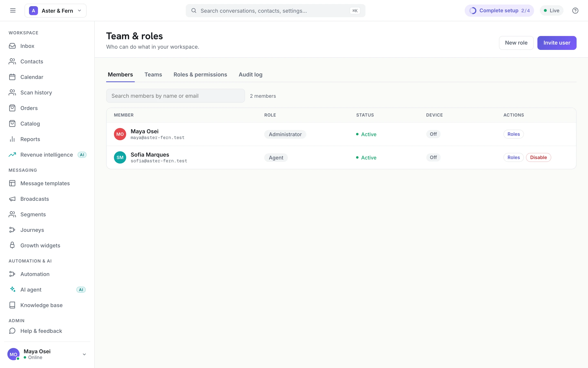The image size is (588, 368).
Task: Toggle the Live status indicator
Action: click(x=551, y=10)
